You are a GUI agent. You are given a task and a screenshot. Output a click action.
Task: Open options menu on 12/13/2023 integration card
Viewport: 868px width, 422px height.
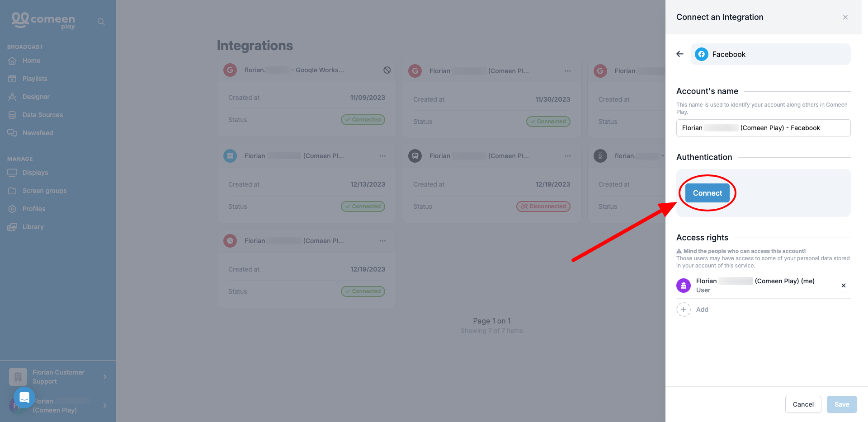(x=382, y=156)
